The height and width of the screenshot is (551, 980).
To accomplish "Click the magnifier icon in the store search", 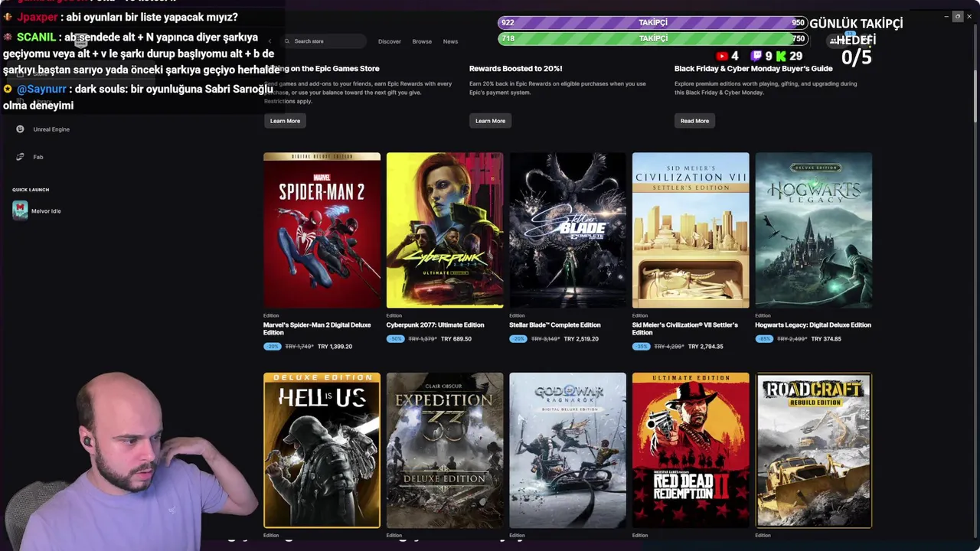I will tap(287, 41).
